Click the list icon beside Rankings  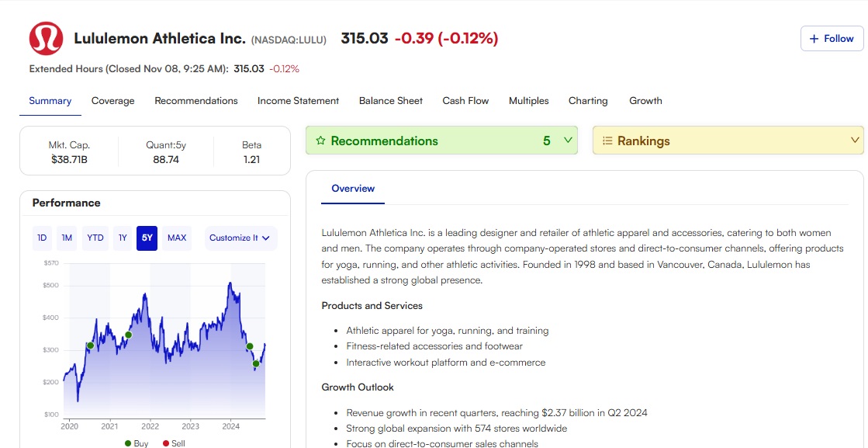pyautogui.click(x=607, y=141)
